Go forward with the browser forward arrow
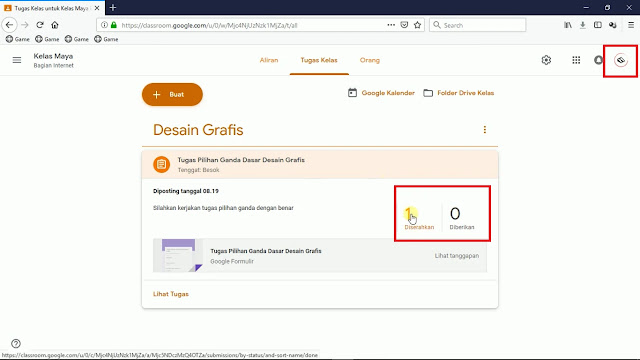The image size is (640, 360). (24, 25)
